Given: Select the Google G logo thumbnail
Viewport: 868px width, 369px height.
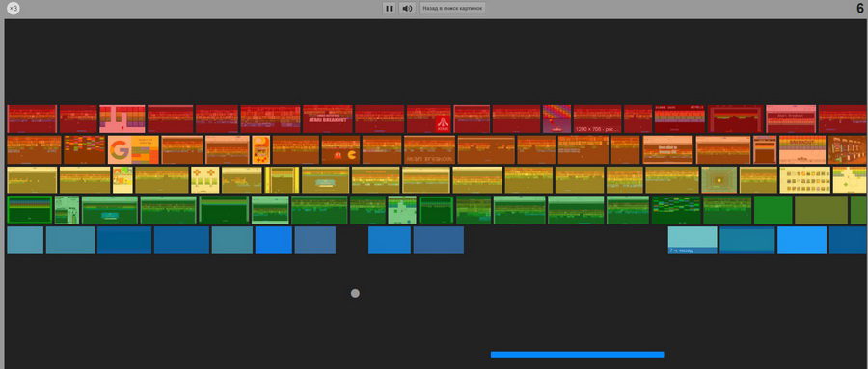Looking at the screenshot, I should (x=133, y=149).
